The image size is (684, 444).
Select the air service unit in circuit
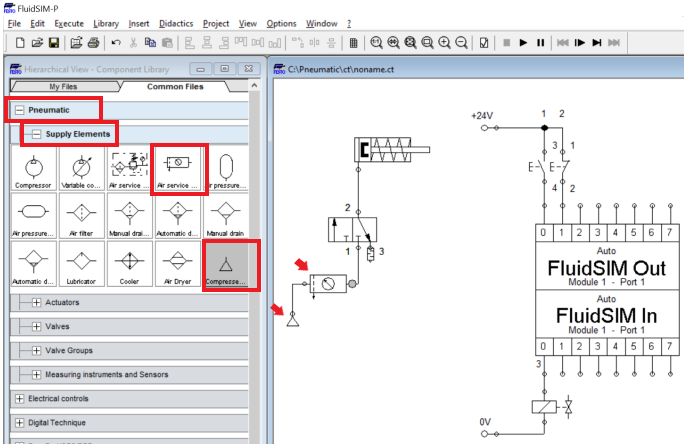pos(328,284)
